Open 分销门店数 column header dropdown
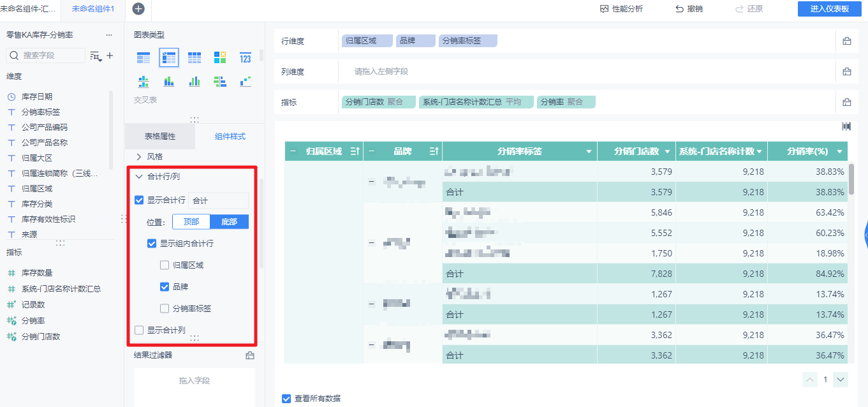This screenshot has height=407, width=868. [668, 152]
